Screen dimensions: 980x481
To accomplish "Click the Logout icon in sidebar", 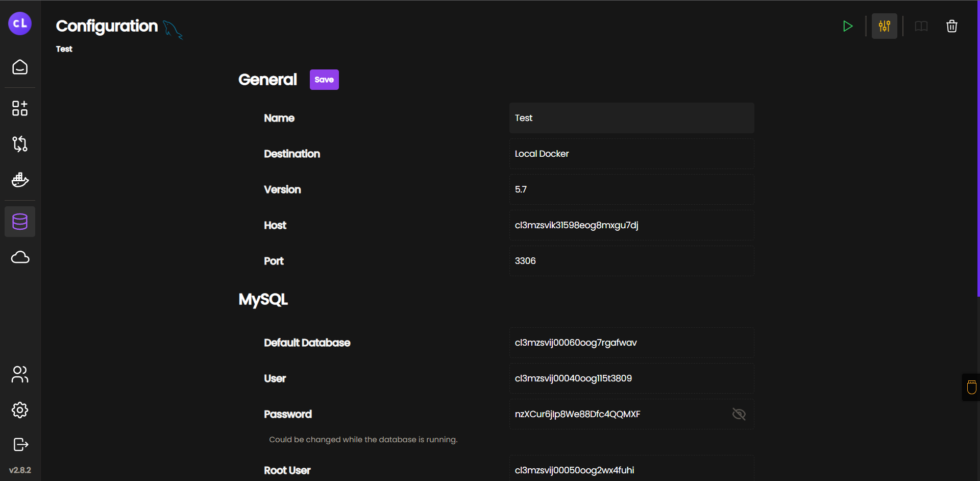I will tap(20, 445).
